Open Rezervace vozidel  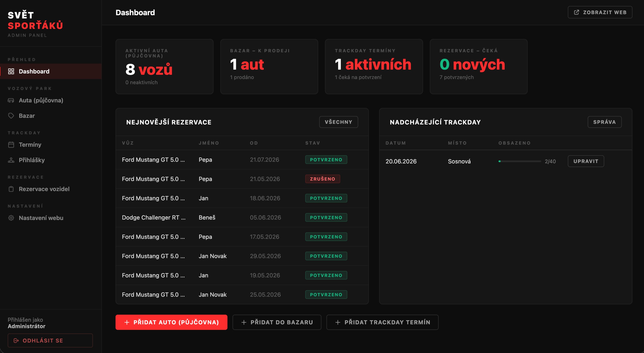51,189
